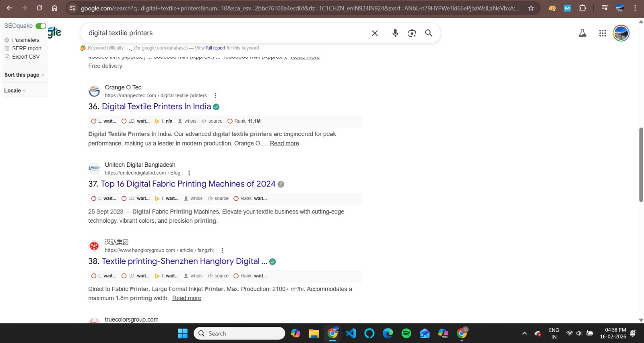Click in the Google search input field
This screenshot has width=644, height=343.
click(225, 33)
